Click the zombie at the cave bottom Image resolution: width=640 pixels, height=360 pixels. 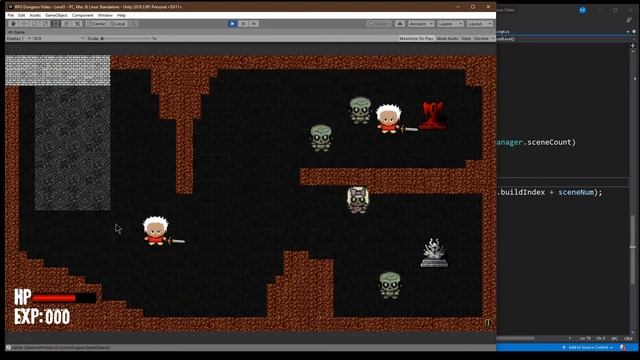coord(389,285)
